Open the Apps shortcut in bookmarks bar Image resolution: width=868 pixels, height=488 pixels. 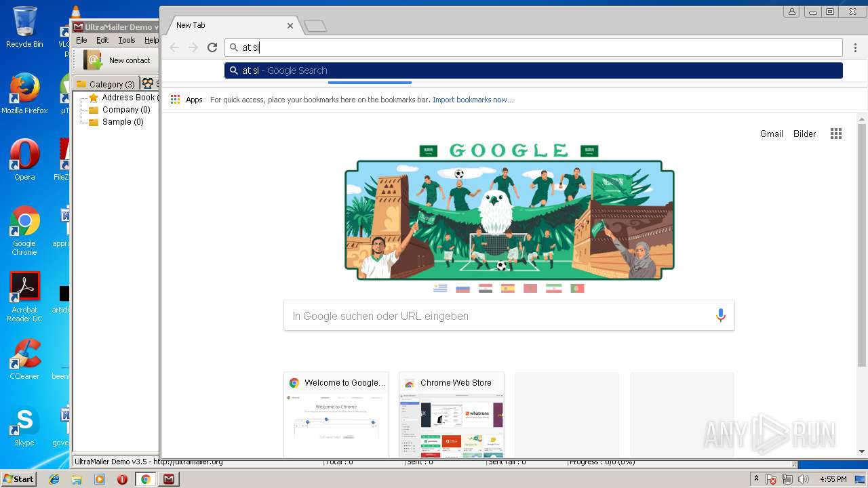(186, 100)
